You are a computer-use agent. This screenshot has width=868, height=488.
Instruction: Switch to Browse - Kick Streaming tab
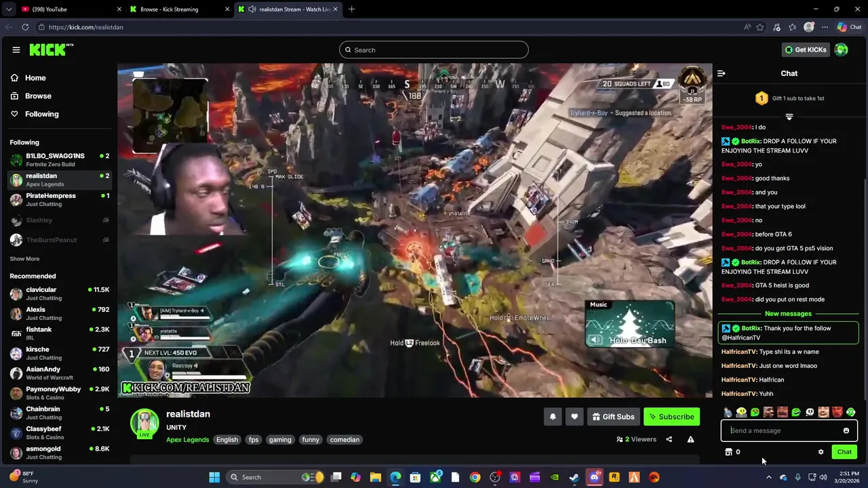point(180,9)
